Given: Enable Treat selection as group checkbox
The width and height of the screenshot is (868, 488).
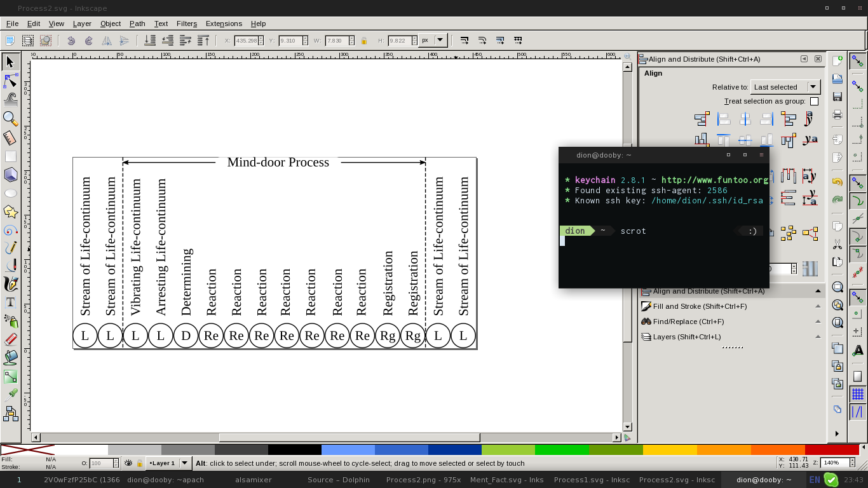Looking at the screenshot, I should click(814, 102).
